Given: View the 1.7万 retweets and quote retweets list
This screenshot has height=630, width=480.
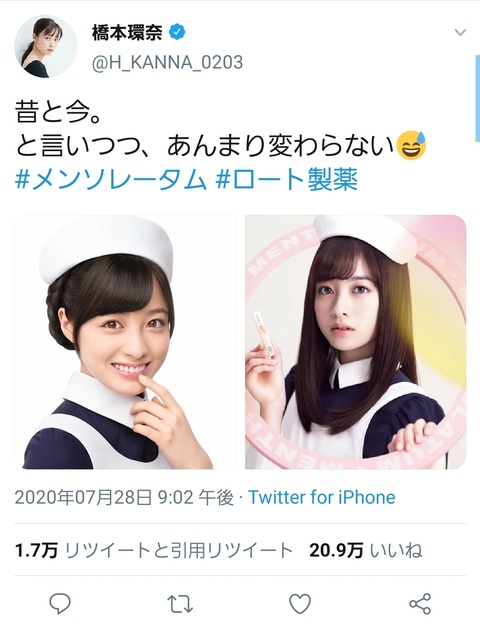Looking at the screenshot, I should [x=154, y=550].
